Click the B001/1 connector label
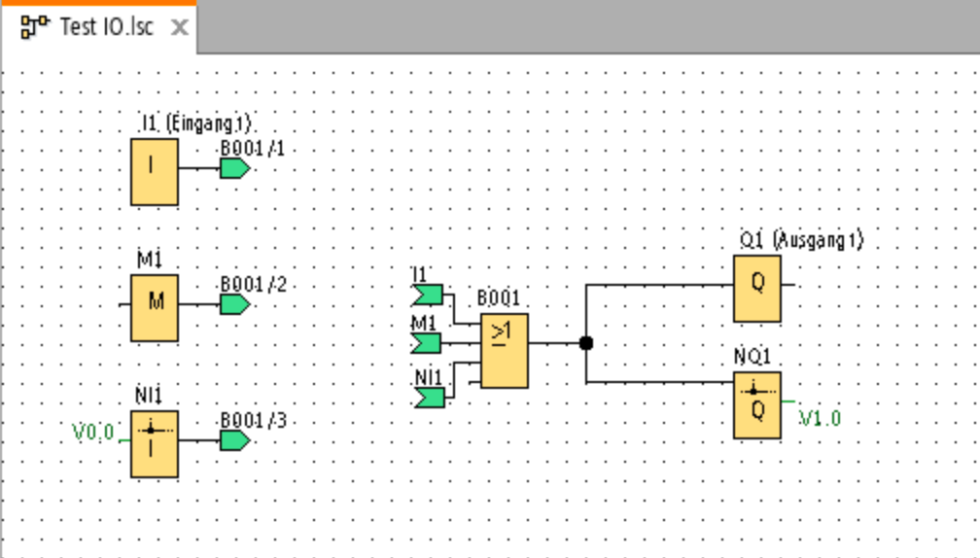980x558 pixels. click(253, 149)
